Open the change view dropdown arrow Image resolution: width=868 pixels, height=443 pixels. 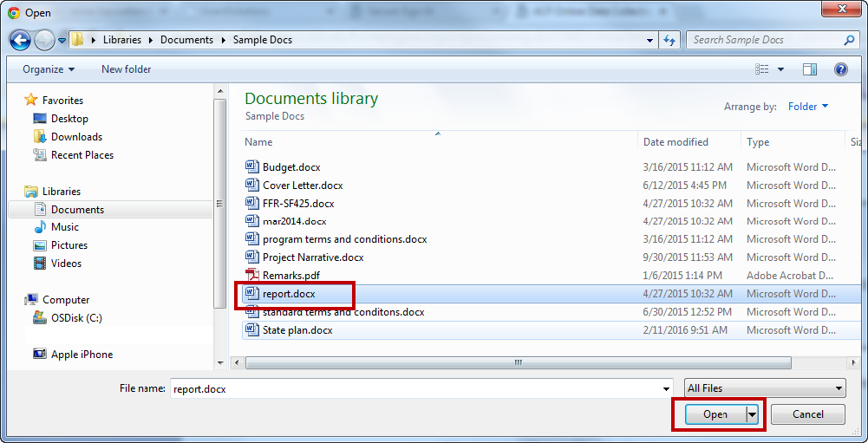[x=781, y=69]
